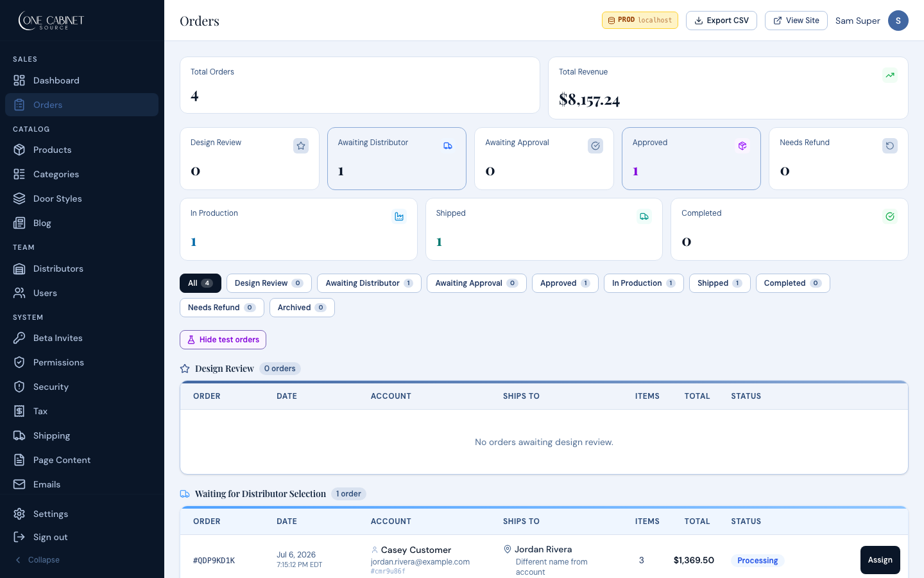Click the Sam Super user name
Screen dimensions: 924x578
pos(858,21)
